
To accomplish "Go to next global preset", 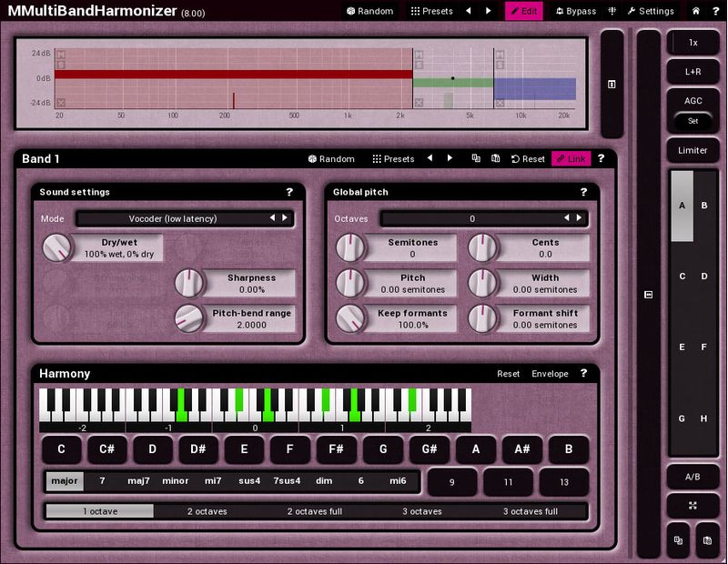I will click(489, 11).
